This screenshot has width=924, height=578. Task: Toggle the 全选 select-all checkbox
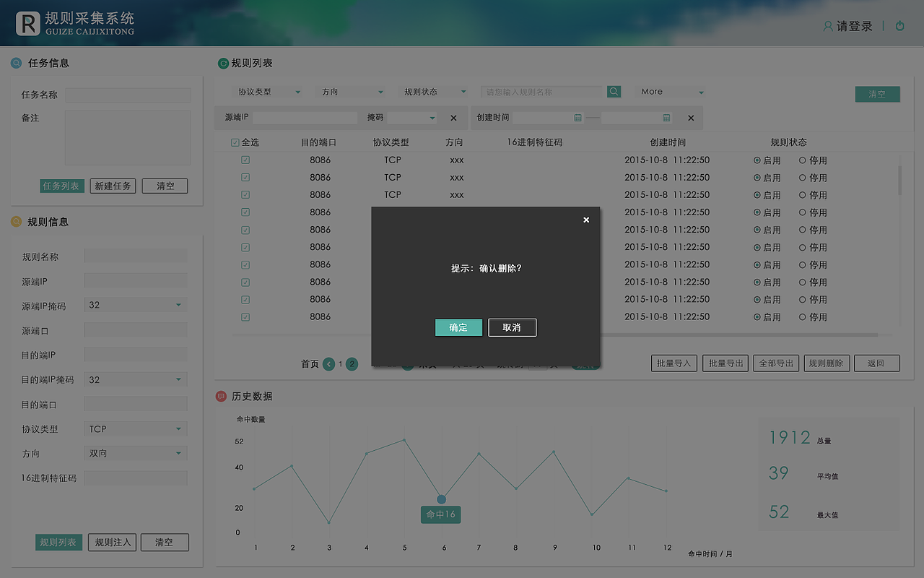[x=235, y=142]
